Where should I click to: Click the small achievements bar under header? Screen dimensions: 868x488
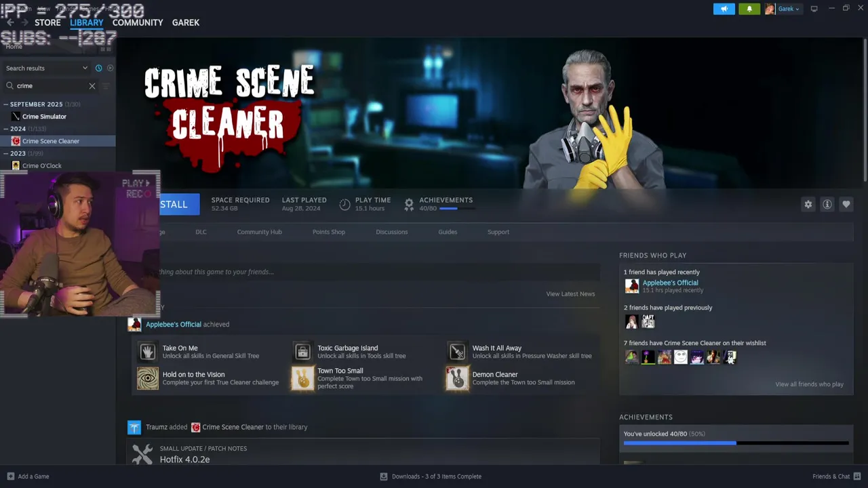click(x=457, y=209)
